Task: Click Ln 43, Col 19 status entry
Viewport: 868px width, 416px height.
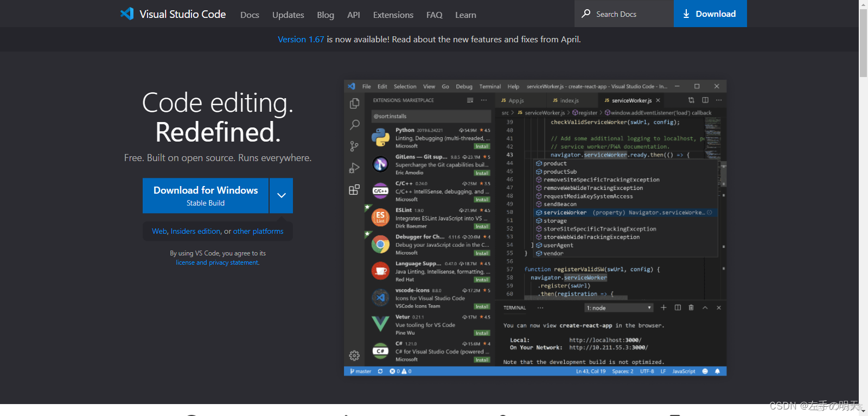Action: 591,372
